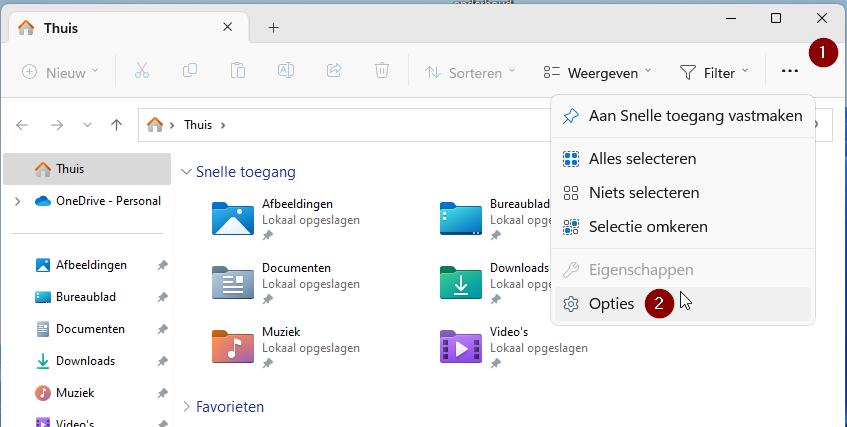This screenshot has width=847, height=427.
Task: Go back with the left arrow
Action: pos(22,125)
